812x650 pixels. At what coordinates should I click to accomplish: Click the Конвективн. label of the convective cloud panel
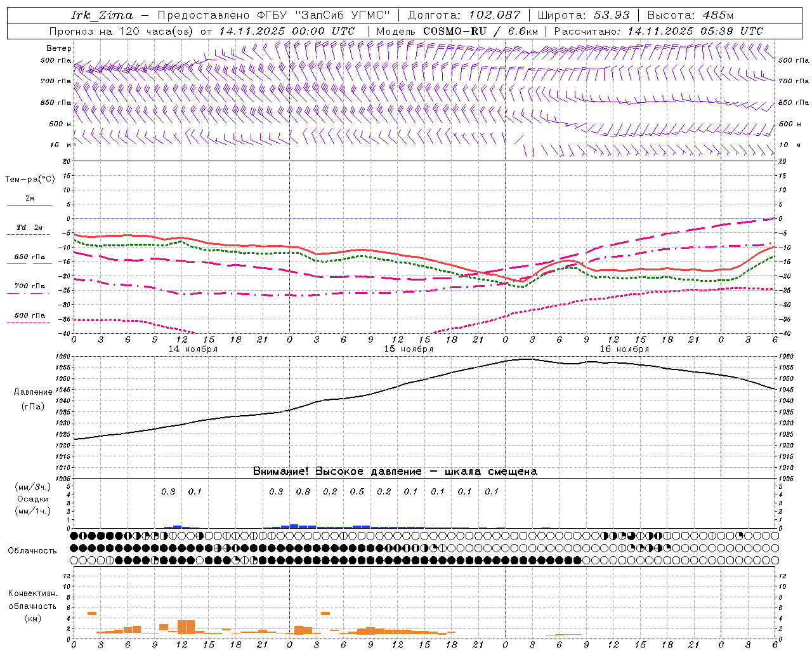32,594
